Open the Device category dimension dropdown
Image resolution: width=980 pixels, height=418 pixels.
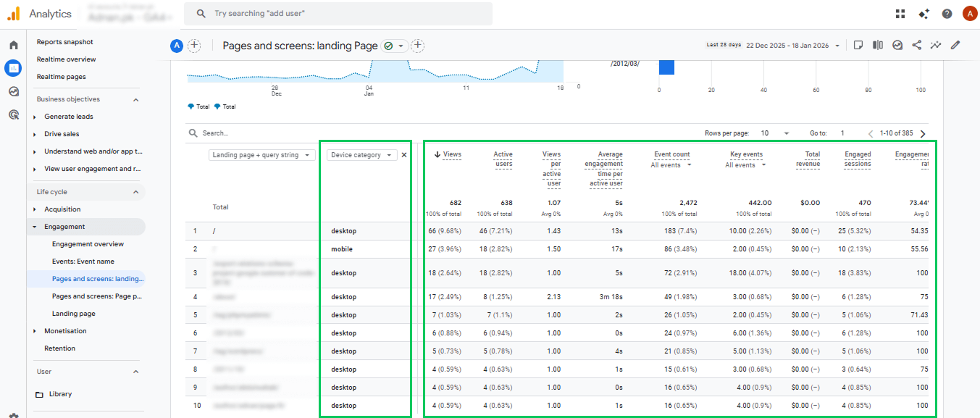[361, 155]
